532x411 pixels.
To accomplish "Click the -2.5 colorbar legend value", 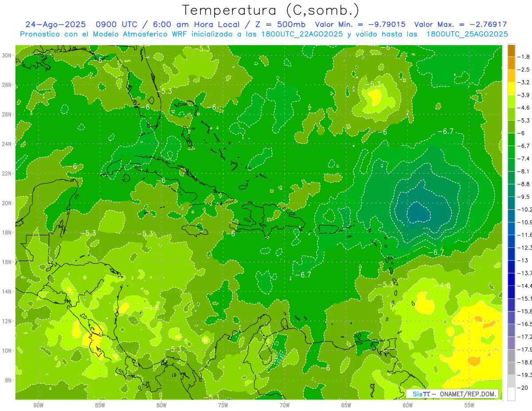I will coord(524,70).
